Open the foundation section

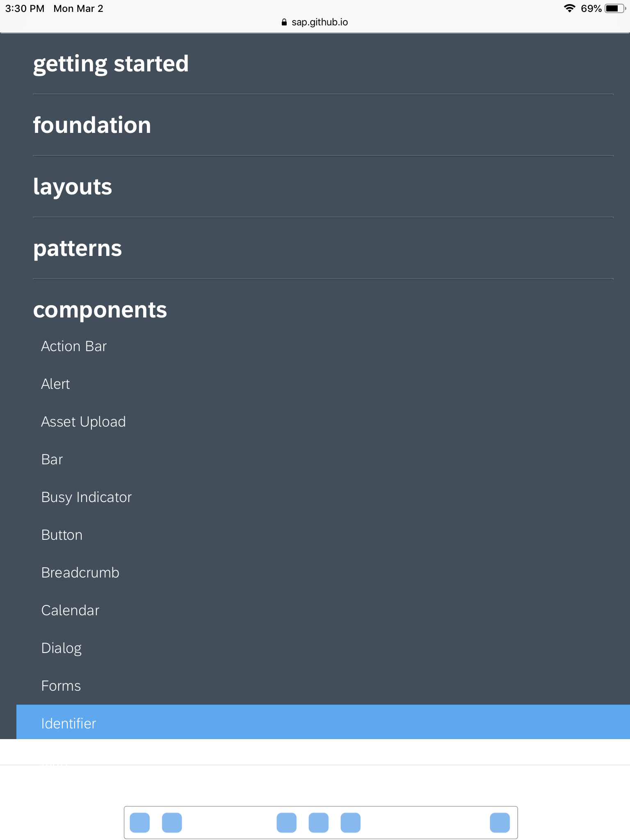tap(92, 125)
